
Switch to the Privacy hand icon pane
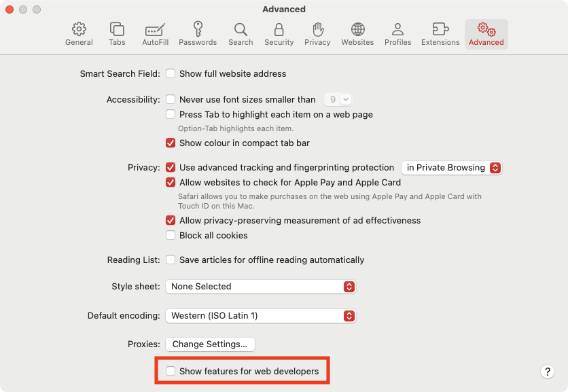317,34
